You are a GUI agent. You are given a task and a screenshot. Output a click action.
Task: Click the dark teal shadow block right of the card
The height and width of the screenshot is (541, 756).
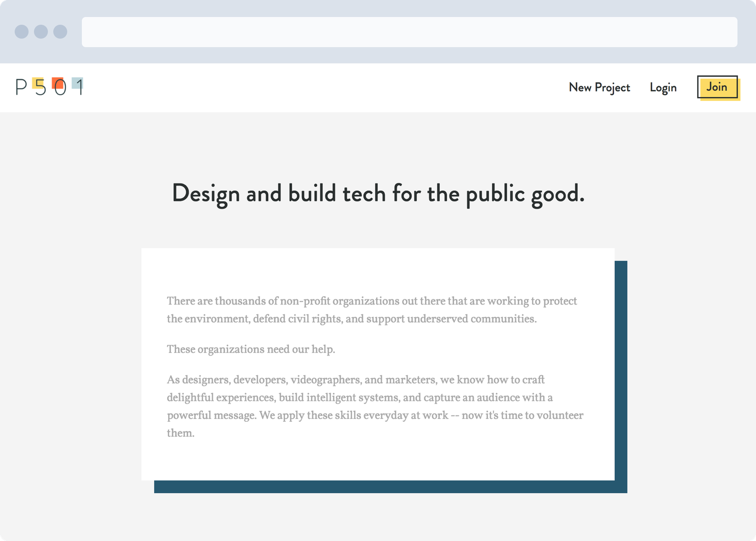pos(621,369)
